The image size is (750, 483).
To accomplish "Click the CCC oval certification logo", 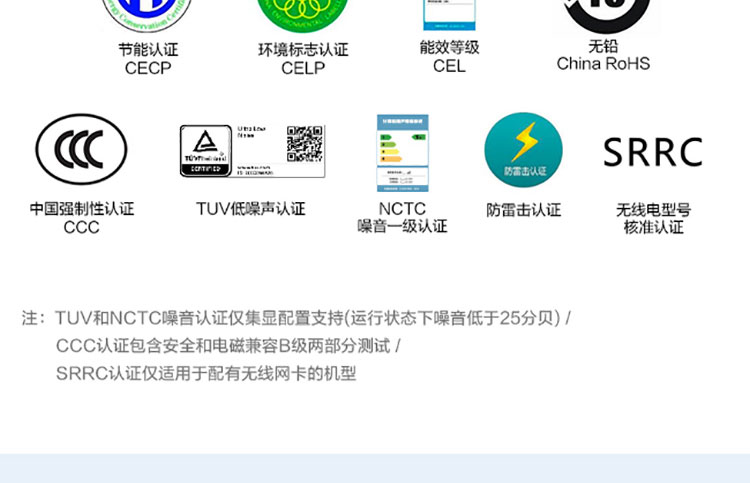I will tap(81, 149).
